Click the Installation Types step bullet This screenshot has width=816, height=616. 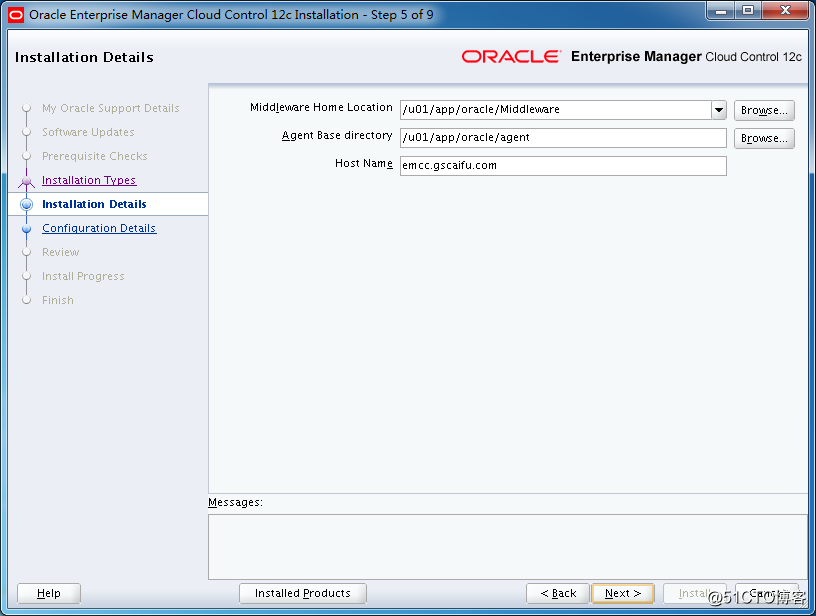coord(27,181)
